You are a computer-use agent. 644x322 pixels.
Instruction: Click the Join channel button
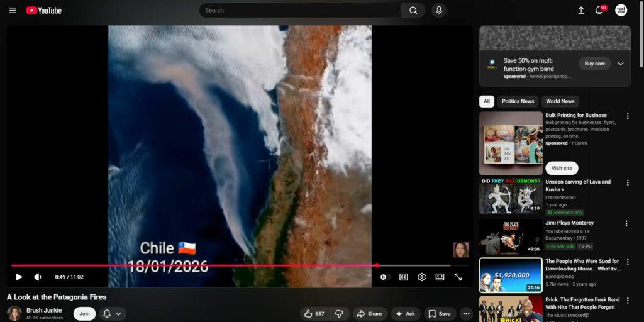(x=84, y=314)
